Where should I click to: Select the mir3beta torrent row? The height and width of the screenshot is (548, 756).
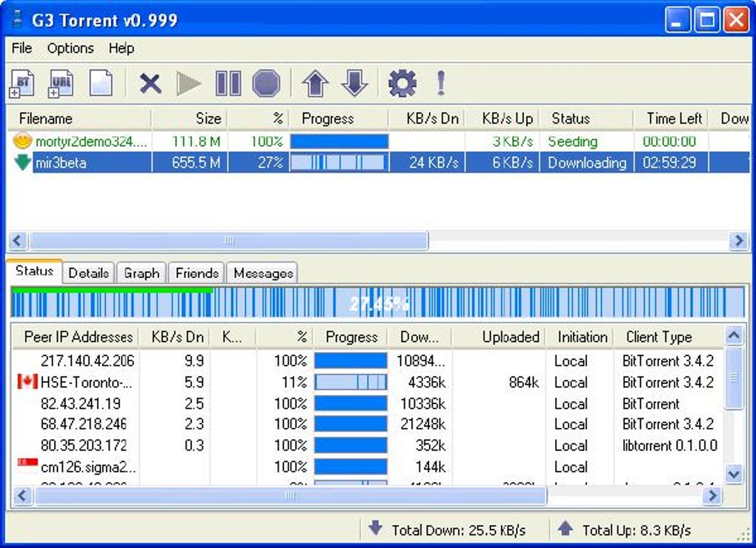pyautogui.click(x=379, y=162)
